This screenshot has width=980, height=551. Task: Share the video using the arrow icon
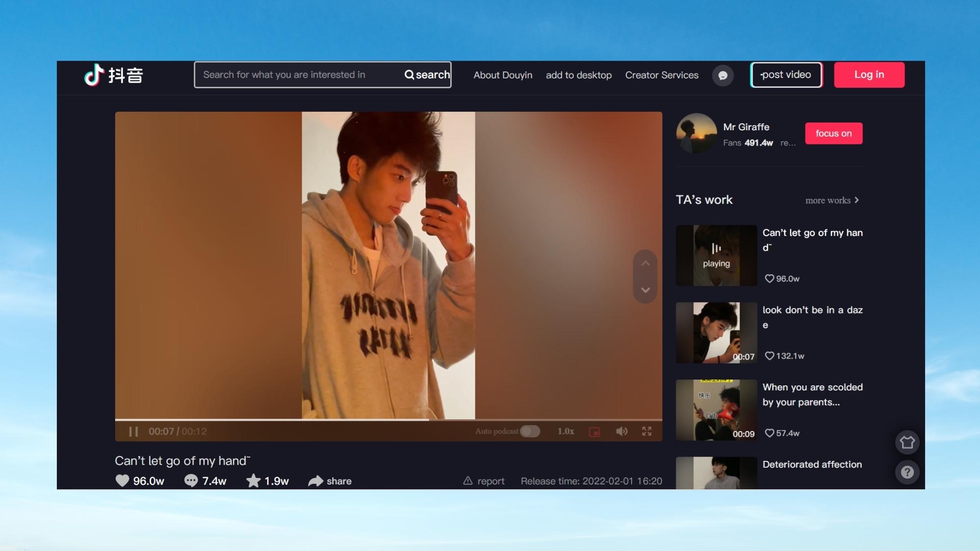coord(316,480)
